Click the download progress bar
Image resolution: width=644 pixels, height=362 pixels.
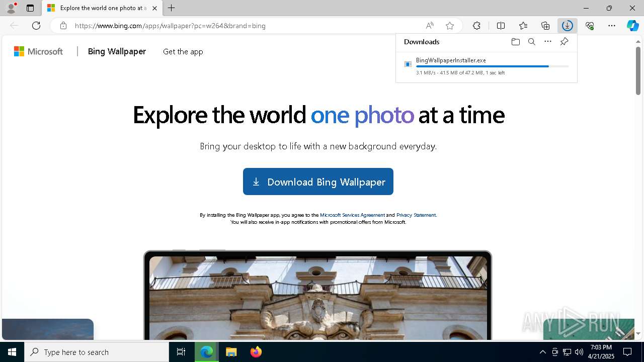pyautogui.click(x=493, y=66)
